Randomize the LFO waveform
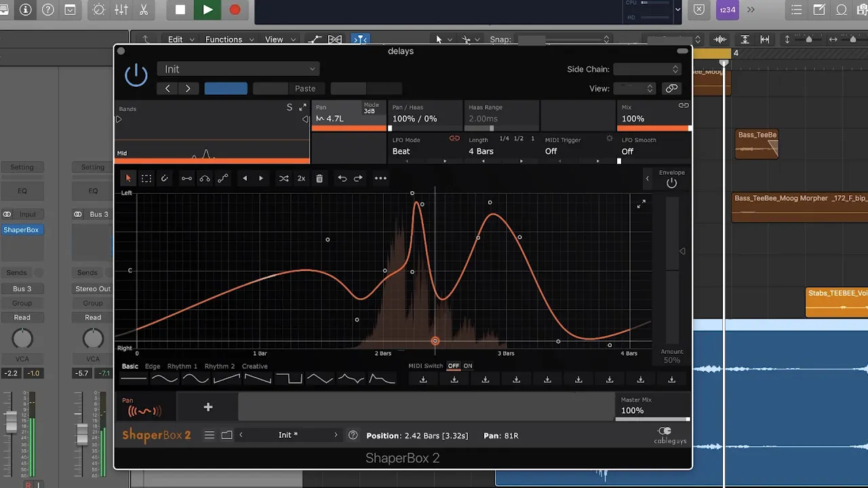 click(283, 178)
